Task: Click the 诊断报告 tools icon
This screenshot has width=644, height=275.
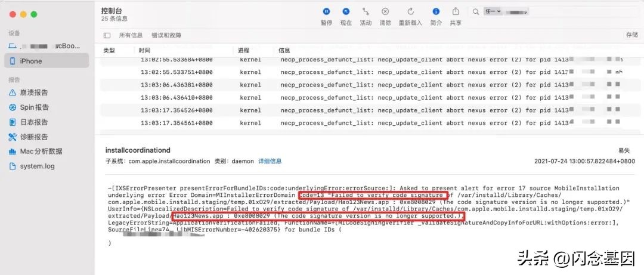Action: (13, 137)
